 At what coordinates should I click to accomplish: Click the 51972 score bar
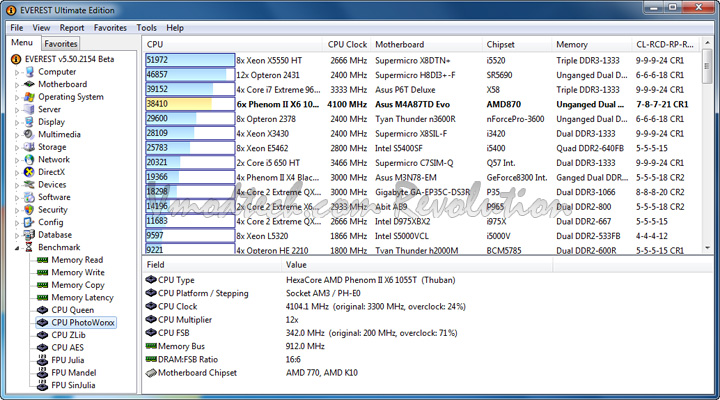tap(190, 60)
